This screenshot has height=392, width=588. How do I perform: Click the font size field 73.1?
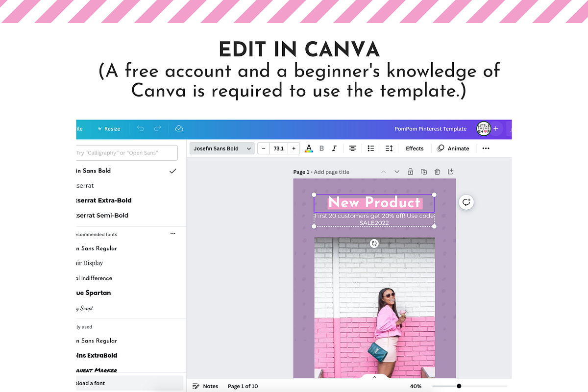pyautogui.click(x=279, y=148)
